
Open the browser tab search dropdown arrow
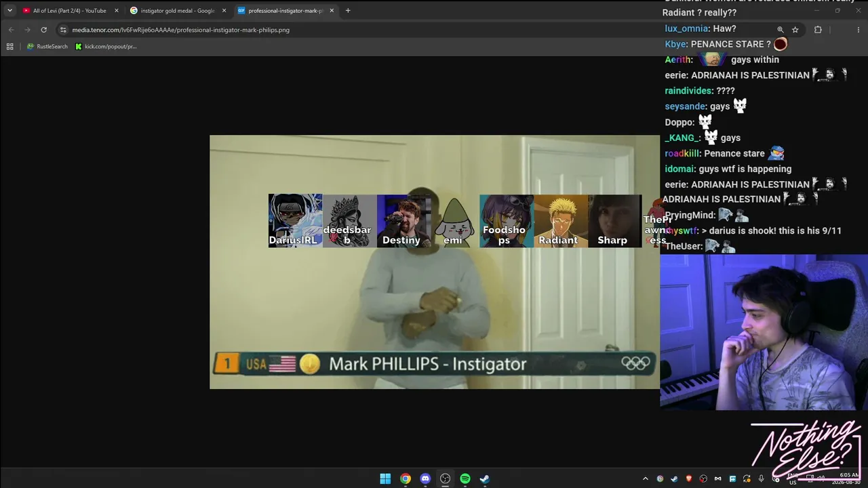tap(9, 10)
